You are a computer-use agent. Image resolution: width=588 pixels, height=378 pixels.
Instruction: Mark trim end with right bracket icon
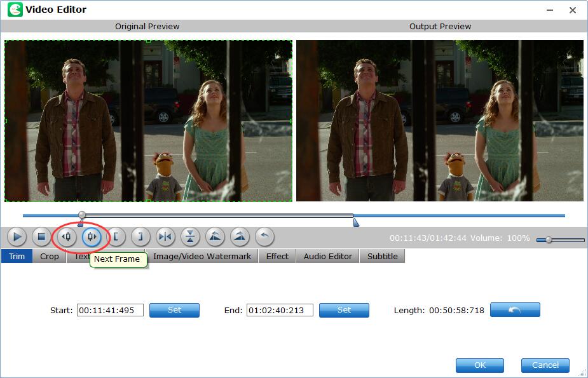pos(140,237)
